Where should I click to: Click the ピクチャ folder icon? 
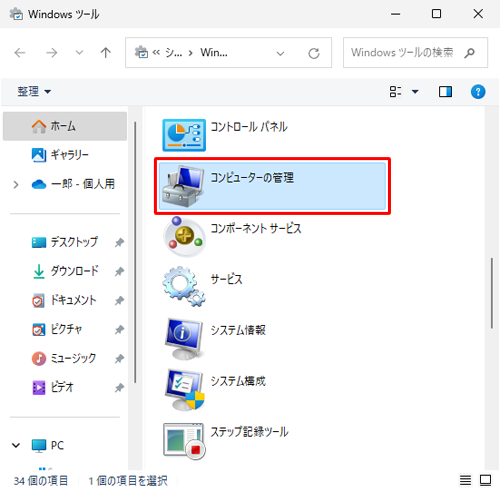pyautogui.click(x=38, y=330)
